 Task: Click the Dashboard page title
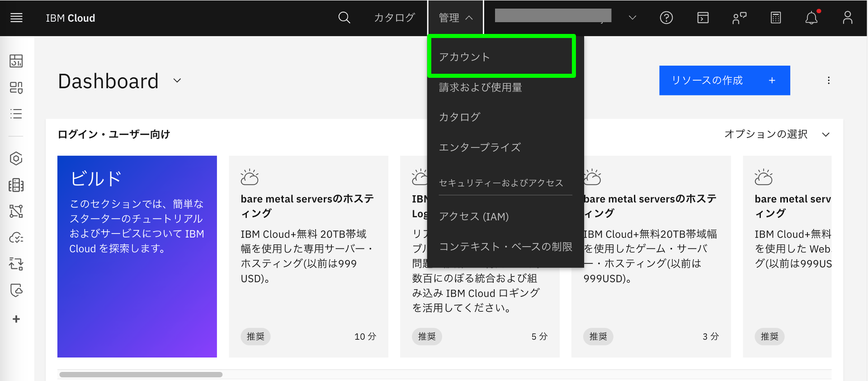point(108,81)
